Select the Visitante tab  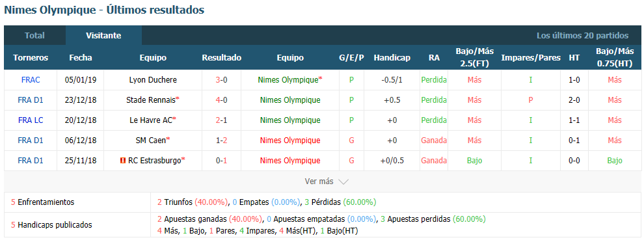103,35
